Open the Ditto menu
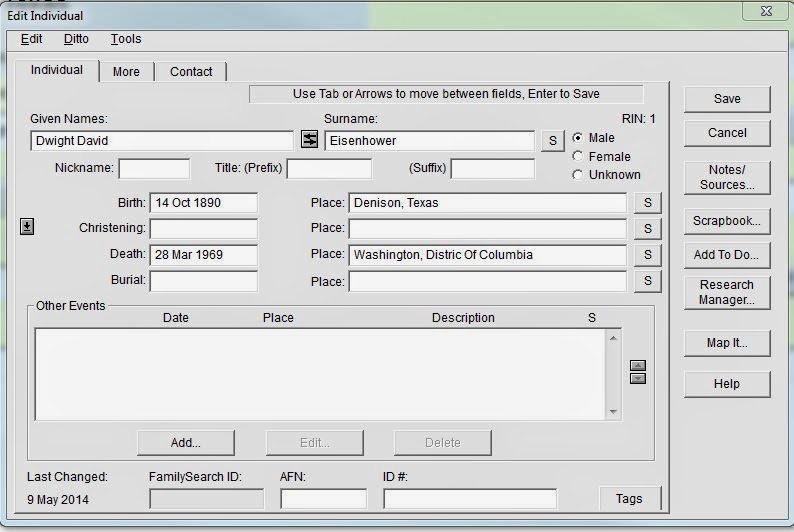The width and height of the screenshot is (794, 532). (x=76, y=39)
